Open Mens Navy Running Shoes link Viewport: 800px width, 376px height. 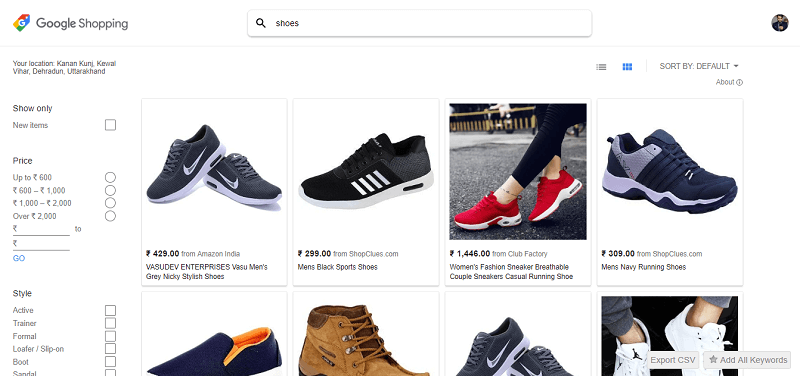pyautogui.click(x=644, y=267)
